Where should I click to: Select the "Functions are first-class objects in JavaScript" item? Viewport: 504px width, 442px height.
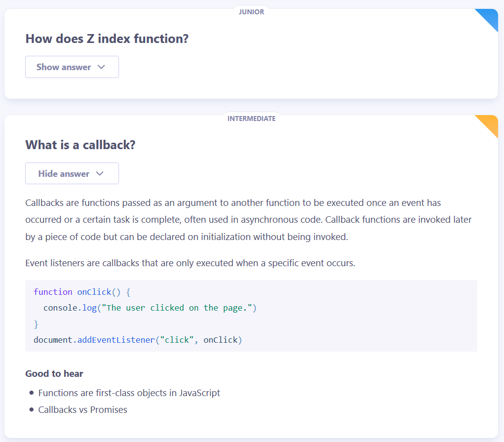point(129,393)
